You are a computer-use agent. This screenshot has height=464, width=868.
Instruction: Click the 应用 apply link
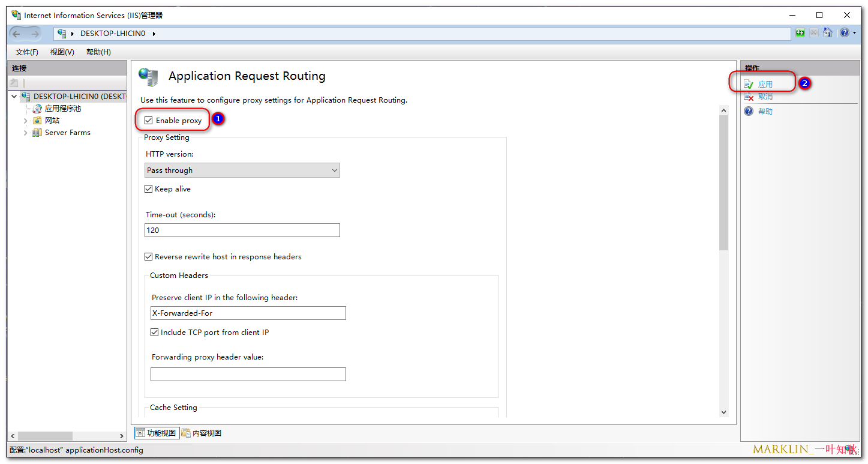[765, 85]
